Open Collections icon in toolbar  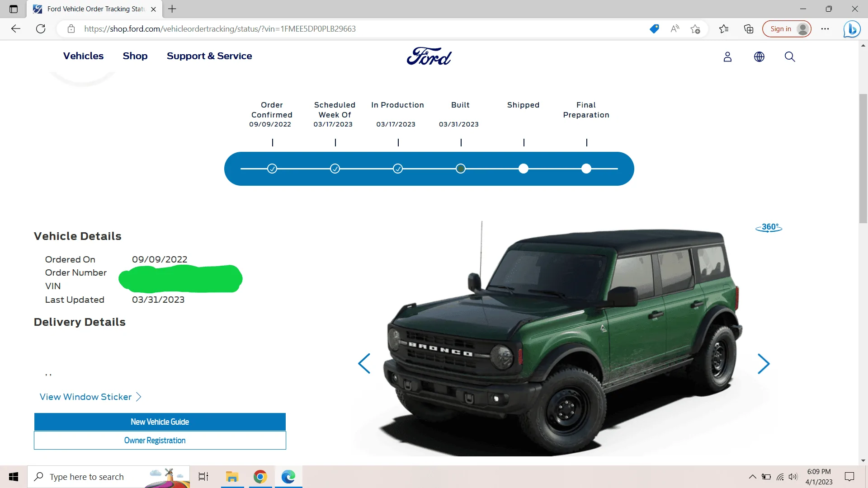click(x=749, y=29)
